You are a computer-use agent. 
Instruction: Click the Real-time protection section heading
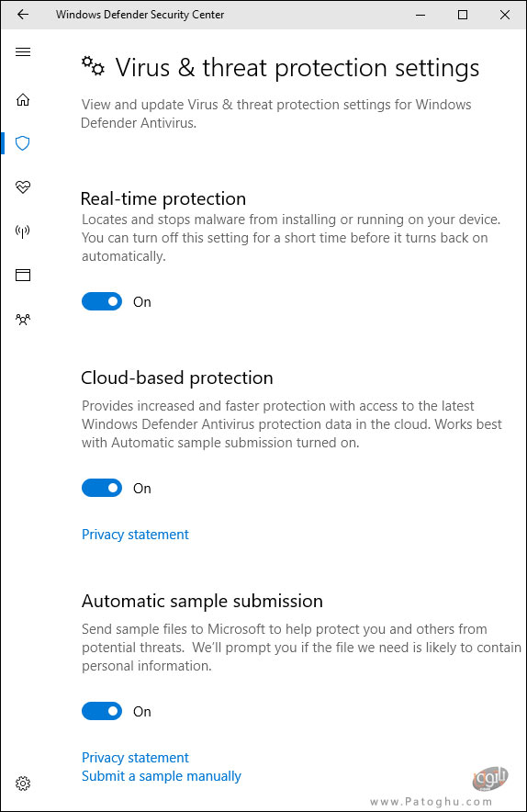click(x=163, y=198)
